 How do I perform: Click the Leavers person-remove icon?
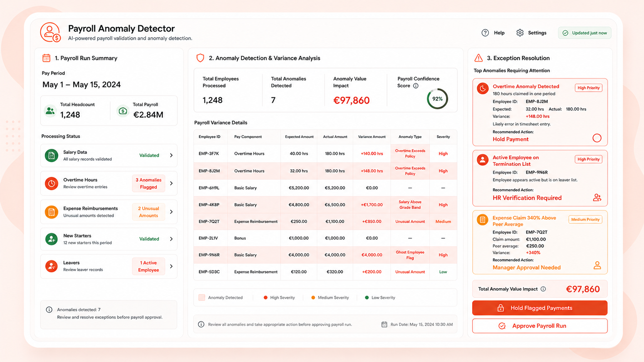click(51, 266)
